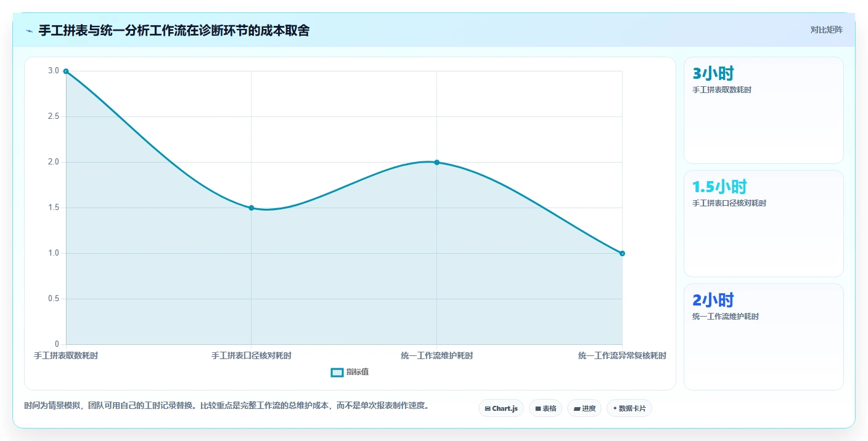Click the 指标值 legend color box
Image resolution: width=868 pixels, height=441 pixels.
[x=337, y=372]
